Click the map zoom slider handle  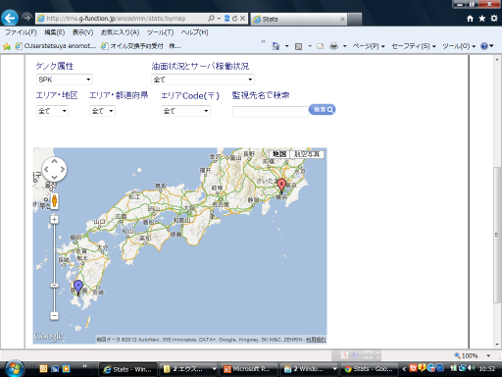tap(54, 285)
